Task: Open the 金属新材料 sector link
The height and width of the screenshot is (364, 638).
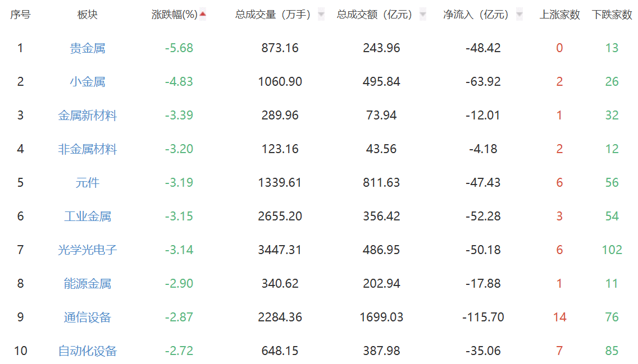Action: pyautogui.click(x=88, y=116)
